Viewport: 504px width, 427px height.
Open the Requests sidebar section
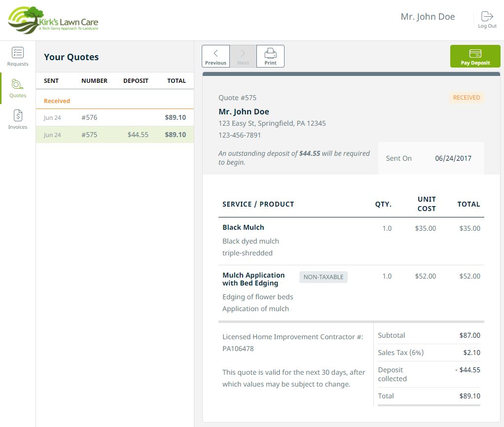(x=18, y=57)
